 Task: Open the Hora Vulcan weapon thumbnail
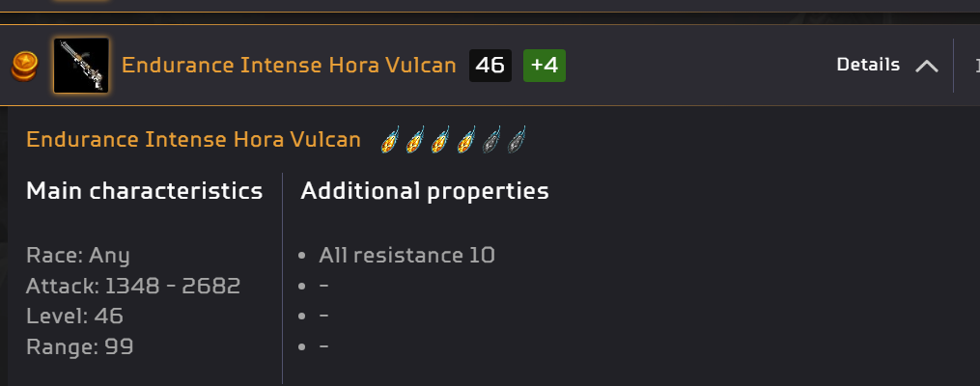tap(81, 66)
